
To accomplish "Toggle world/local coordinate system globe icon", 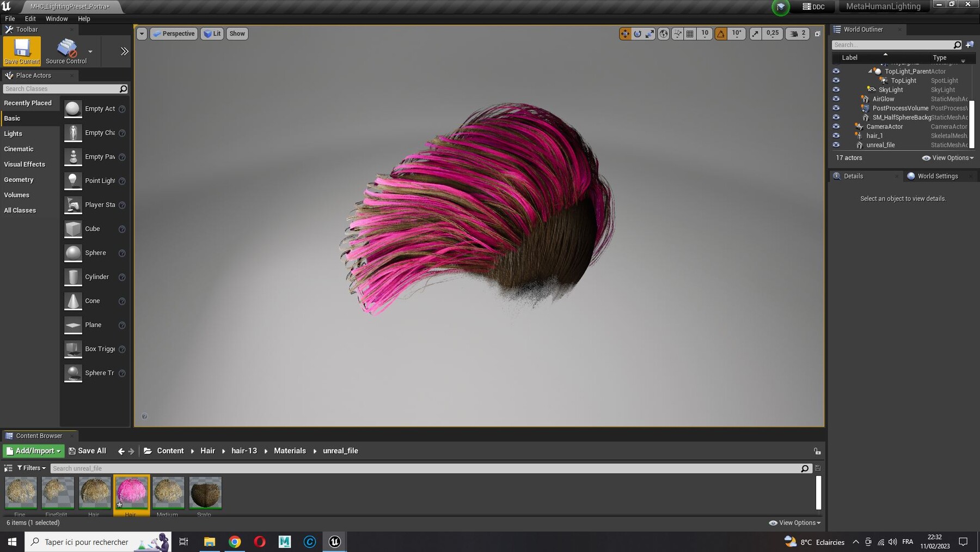I will coord(664,34).
